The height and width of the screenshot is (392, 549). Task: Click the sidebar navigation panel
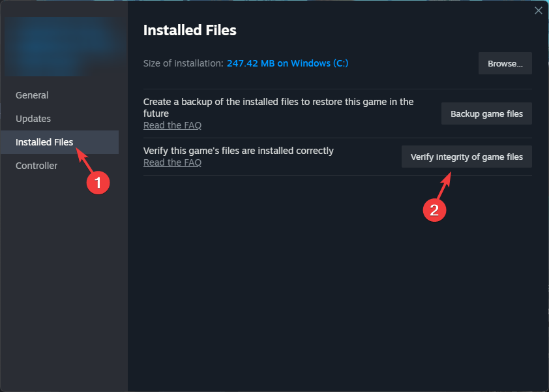(x=63, y=274)
